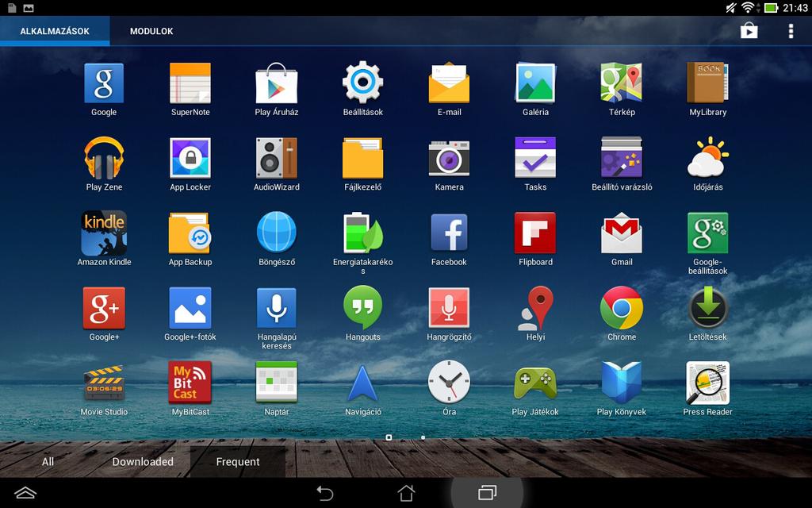The image size is (812, 508).
Task: Launch the Kamera app
Action: (449, 158)
